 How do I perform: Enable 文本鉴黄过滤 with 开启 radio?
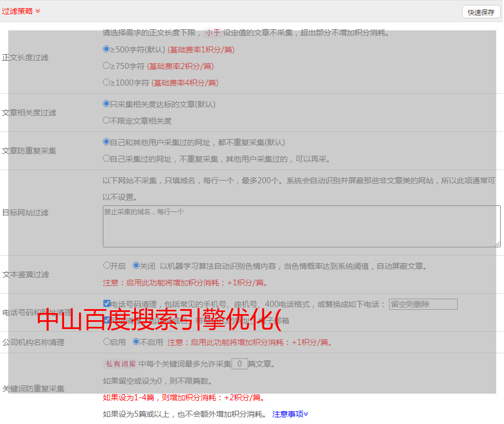click(x=107, y=266)
